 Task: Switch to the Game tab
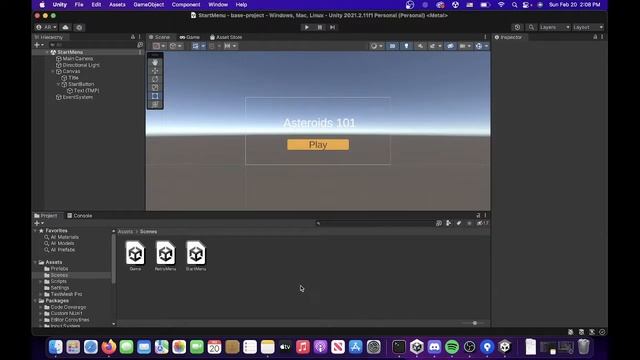point(190,37)
